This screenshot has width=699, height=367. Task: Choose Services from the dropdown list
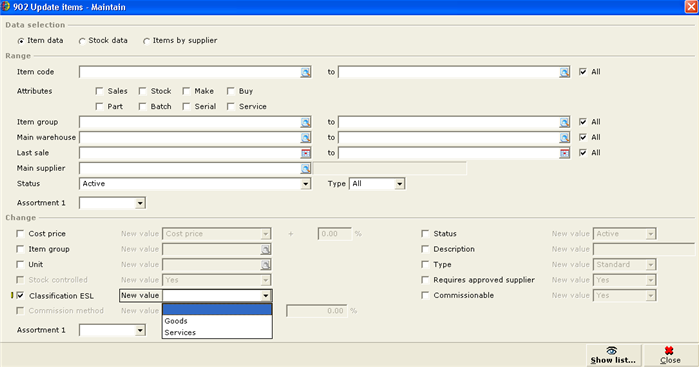pos(217,333)
